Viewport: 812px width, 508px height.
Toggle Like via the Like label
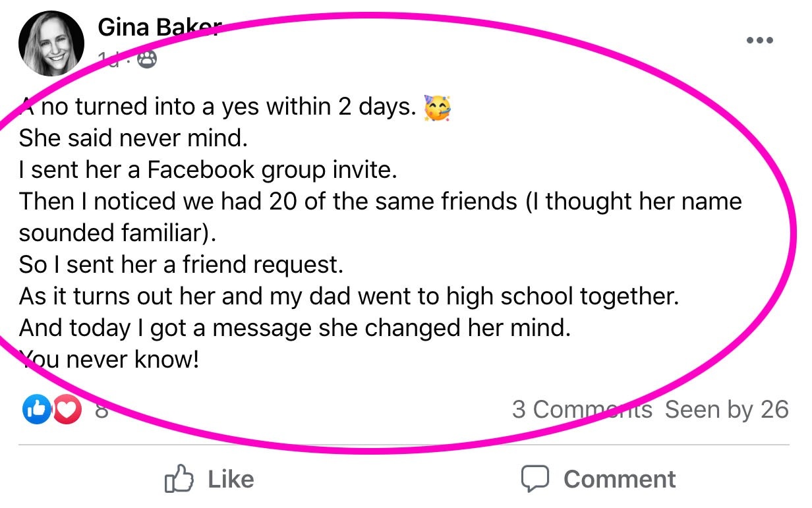231,479
